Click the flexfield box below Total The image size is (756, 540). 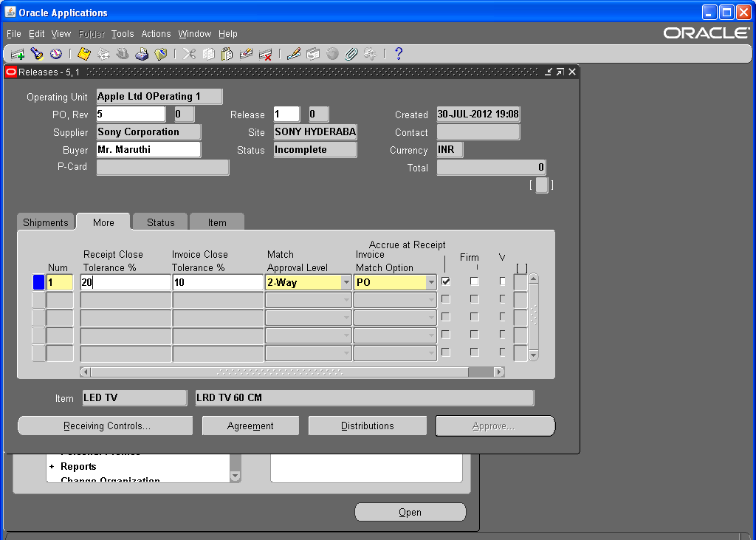542,185
